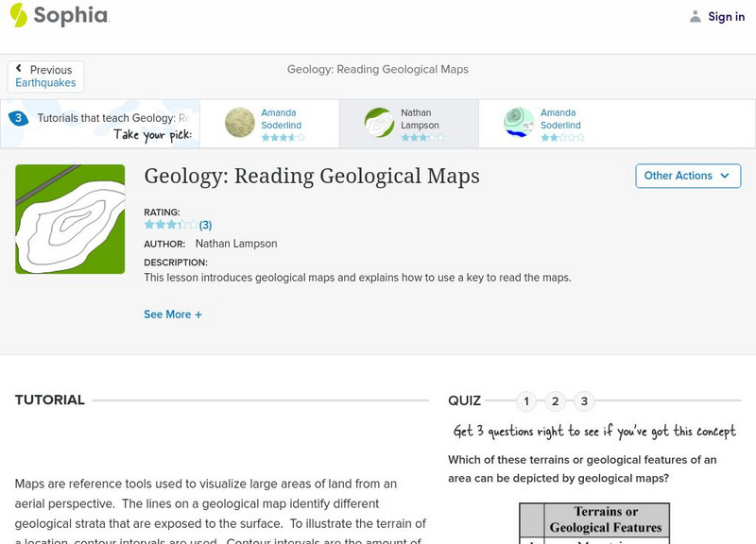Image resolution: width=756 pixels, height=544 pixels.
Task: Click the rating count (3) link
Action: (205, 225)
